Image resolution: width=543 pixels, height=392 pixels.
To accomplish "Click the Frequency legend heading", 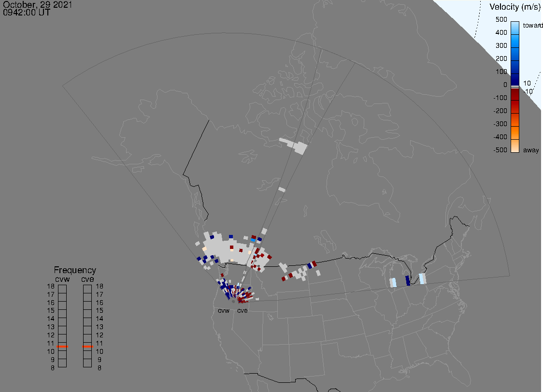I will 75,270.
